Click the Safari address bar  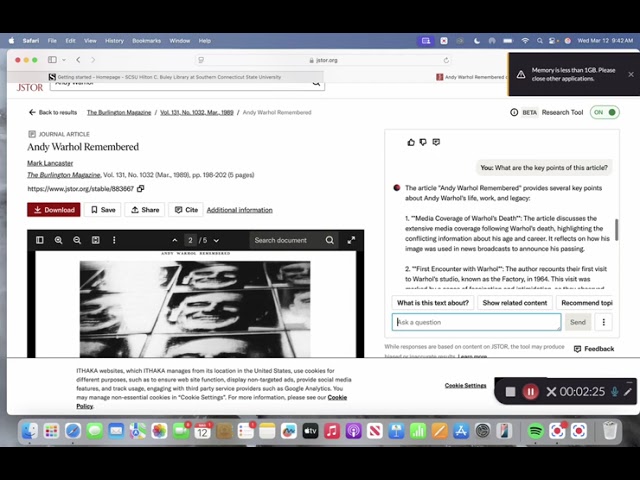coord(324,60)
